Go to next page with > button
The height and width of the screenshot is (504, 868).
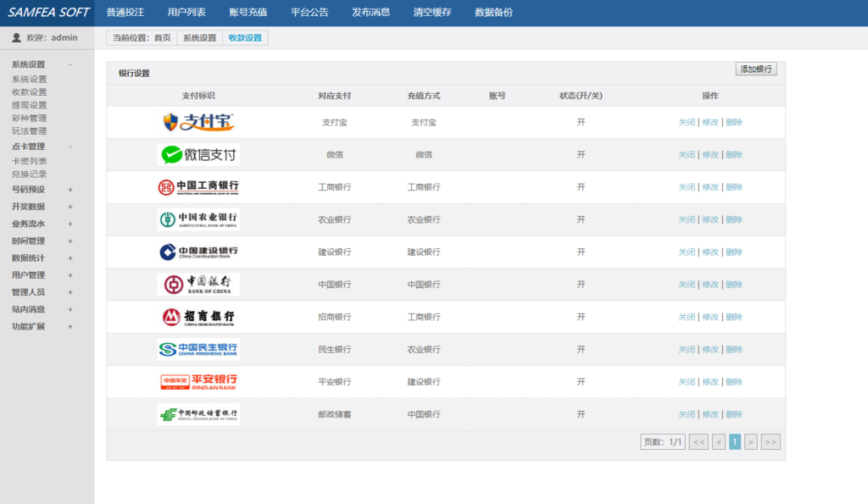(751, 442)
